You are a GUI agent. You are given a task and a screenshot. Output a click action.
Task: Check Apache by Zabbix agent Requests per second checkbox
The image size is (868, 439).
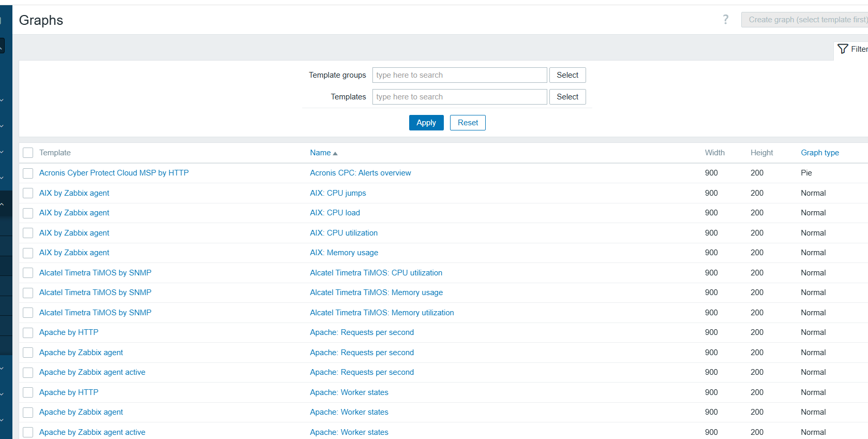(x=28, y=353)
